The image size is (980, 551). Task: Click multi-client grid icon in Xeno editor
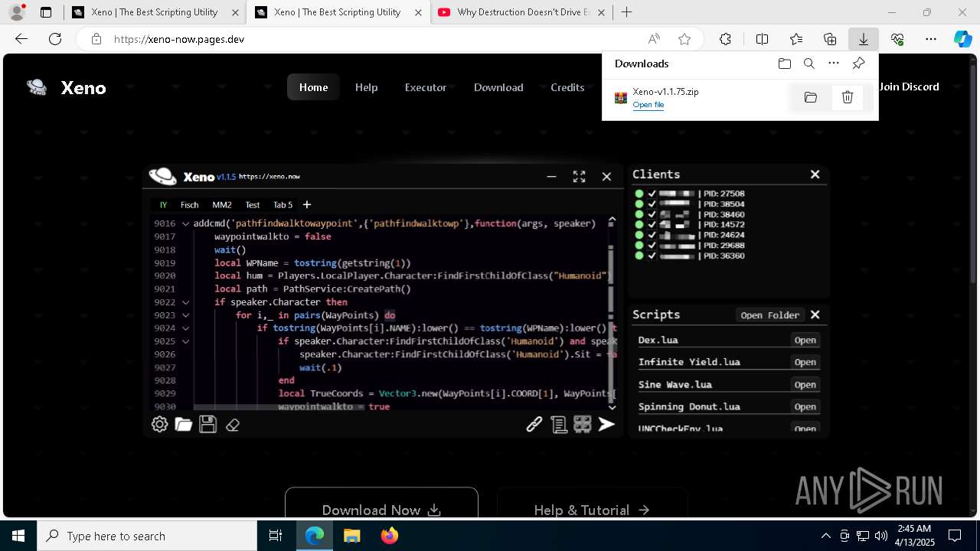[583, 424]
